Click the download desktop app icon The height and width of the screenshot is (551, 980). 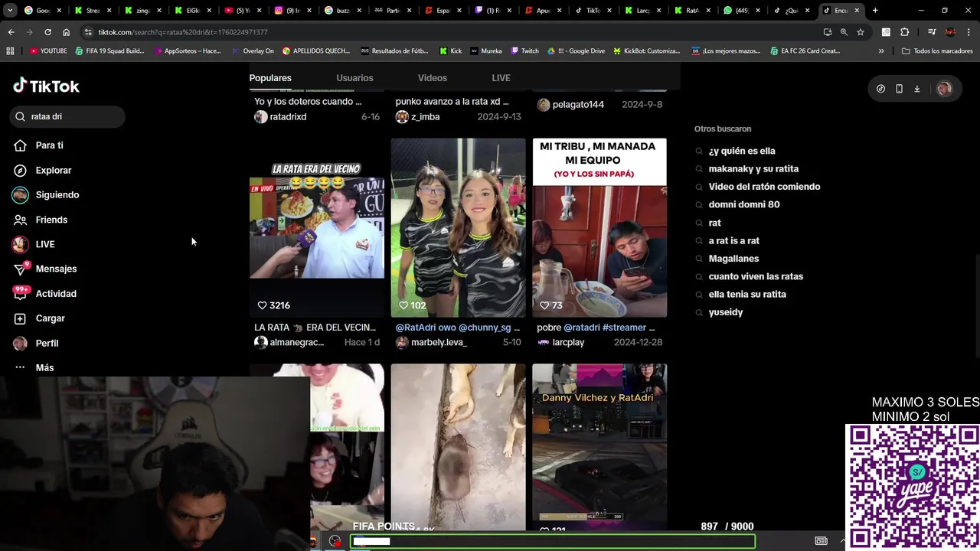pyautogui.click(x=916, y=89)
